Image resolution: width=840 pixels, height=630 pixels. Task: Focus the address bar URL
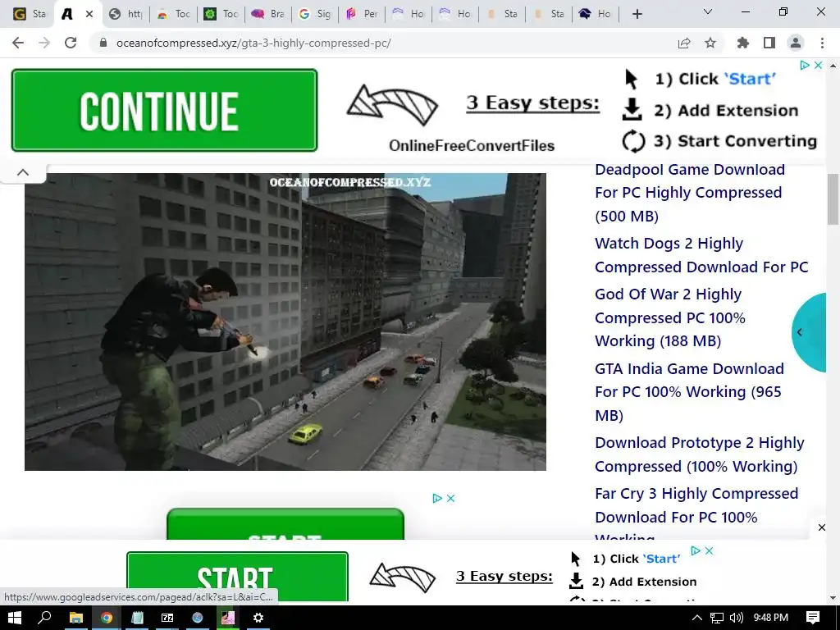tap(253, 43)
